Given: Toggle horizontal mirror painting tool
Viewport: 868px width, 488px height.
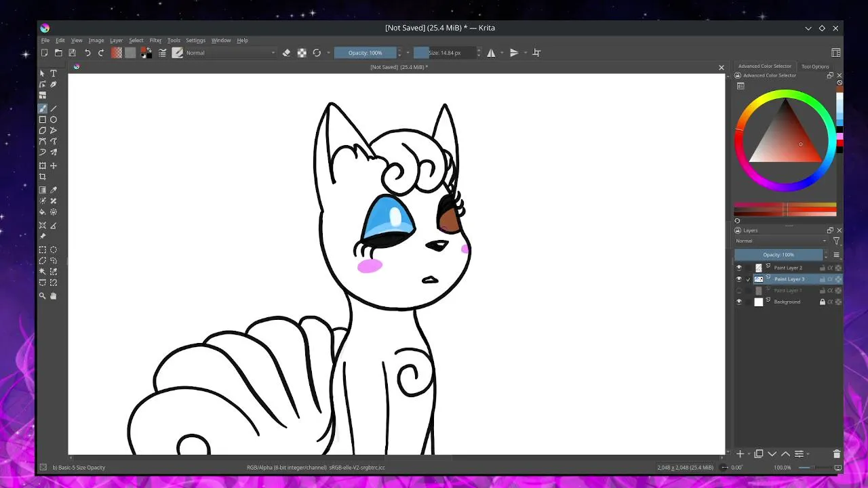Looking at the screenshot, I should (x=491, y=53).
